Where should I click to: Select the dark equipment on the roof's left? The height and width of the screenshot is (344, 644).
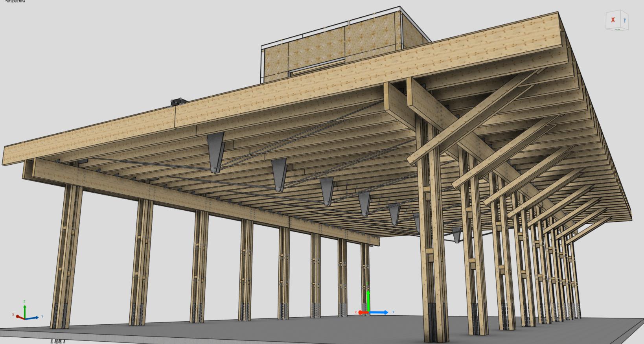[x=177, y=102]
